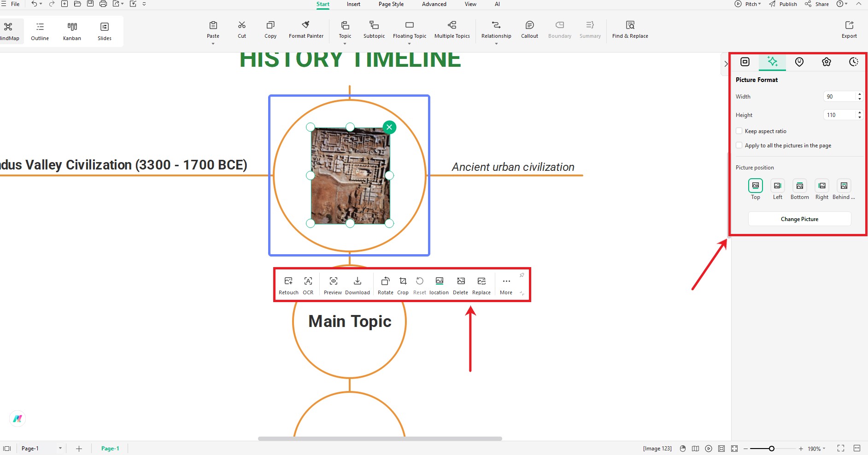Toggle the page list panel icon

7,449
